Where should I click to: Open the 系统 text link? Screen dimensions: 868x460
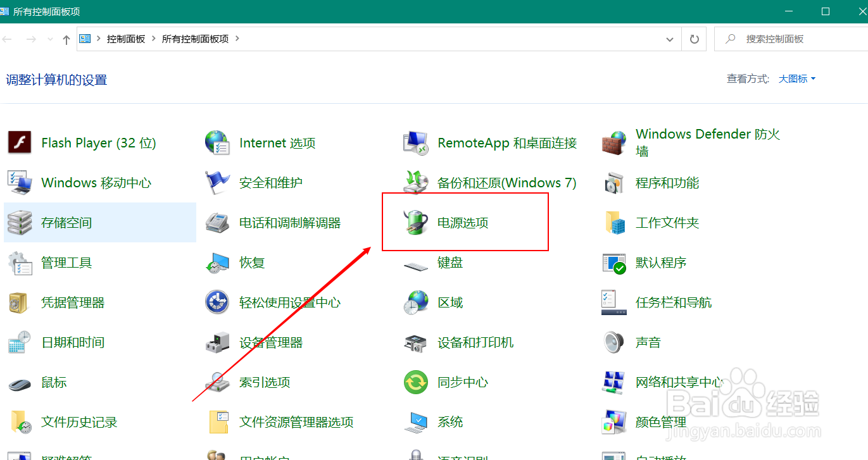point(450,422)
